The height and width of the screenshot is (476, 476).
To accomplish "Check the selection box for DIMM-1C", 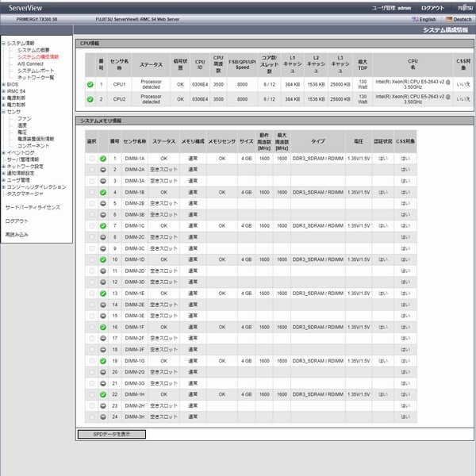I will [x=92, y=226].
